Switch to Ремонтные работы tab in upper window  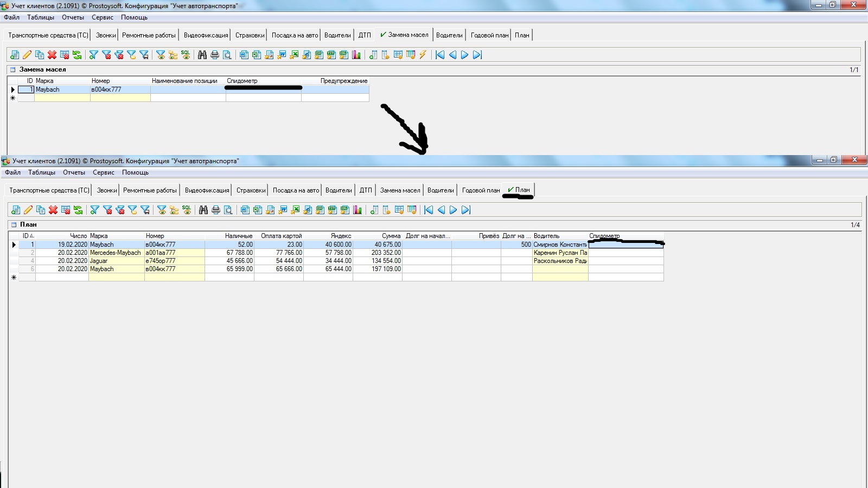149,35
